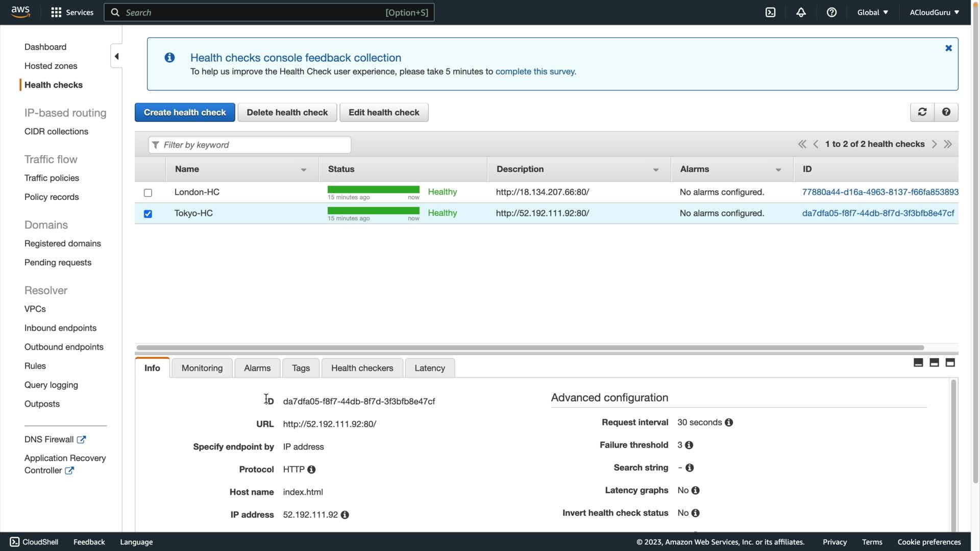Uncheck the Tokyo-HC checkbox
The image size is (980, 551).
pyautogui.click(x=148, y=214)
